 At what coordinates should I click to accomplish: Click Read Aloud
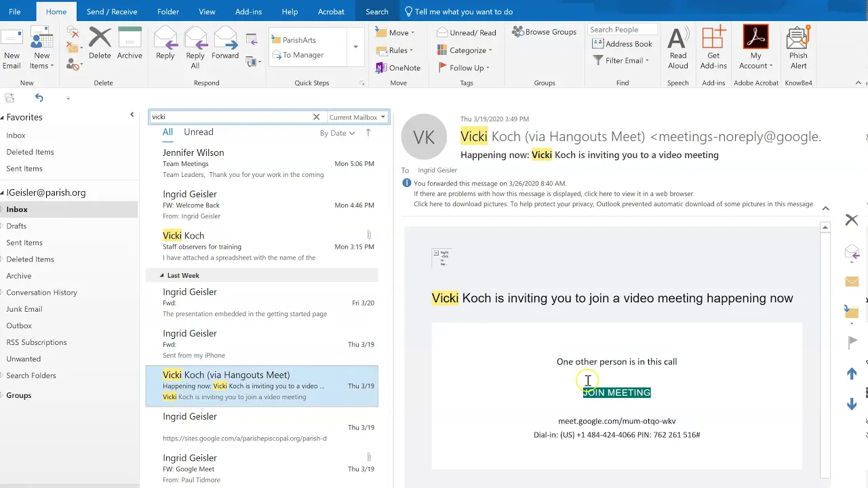[x=678, y=49]
